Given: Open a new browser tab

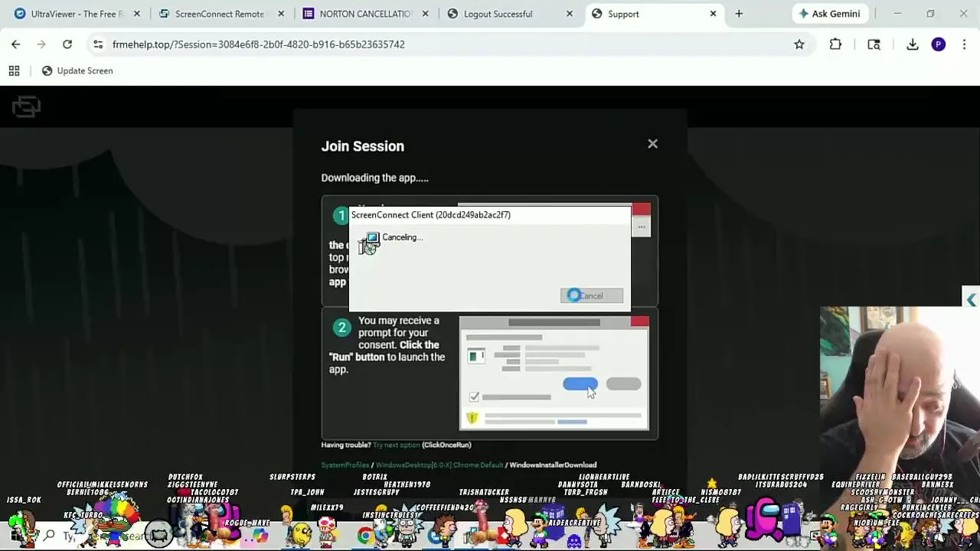Looking at the screenshot, I should pyautogui.click(x=739, y=14).
